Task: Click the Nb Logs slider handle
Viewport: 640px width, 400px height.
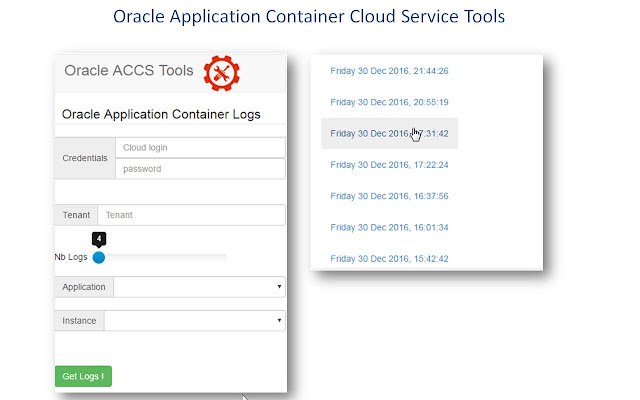Action: coord(99,257)
